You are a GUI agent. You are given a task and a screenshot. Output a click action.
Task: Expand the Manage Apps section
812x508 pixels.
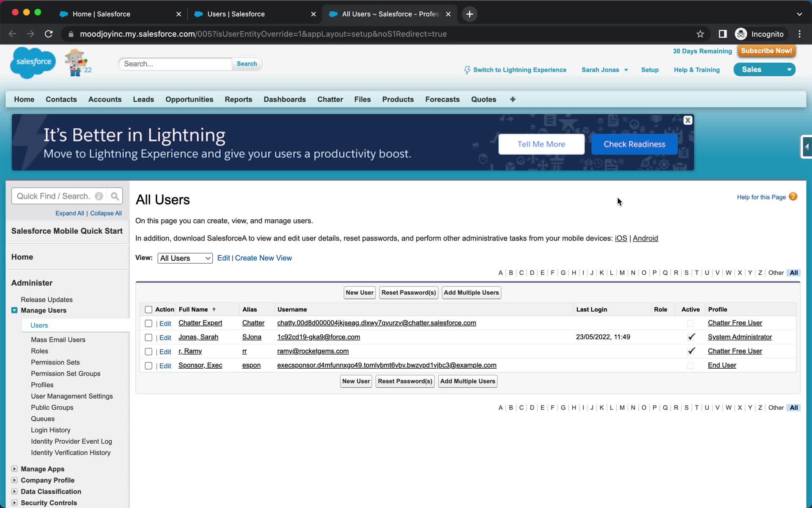pyautogui.click(x=14, y=469)
